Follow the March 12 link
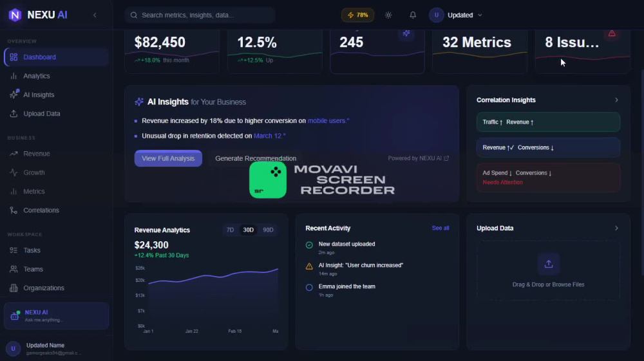The height and width of the screenshot is (361, 644). pyautogui.click(x=269, y=136)
